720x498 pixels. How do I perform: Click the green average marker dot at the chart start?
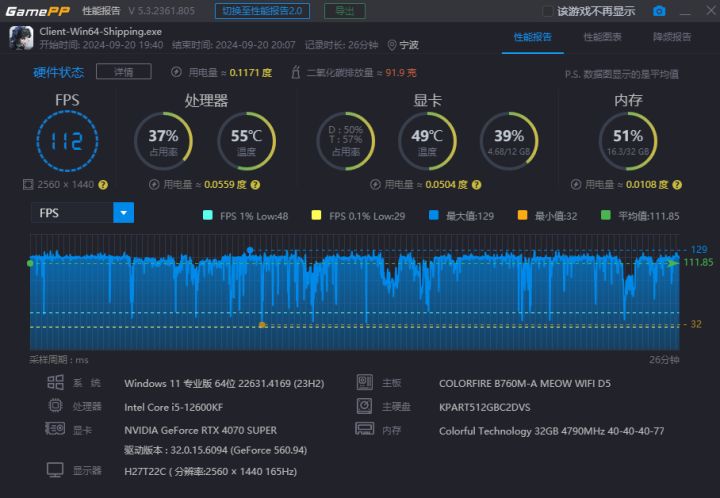[x=30, y=263]
